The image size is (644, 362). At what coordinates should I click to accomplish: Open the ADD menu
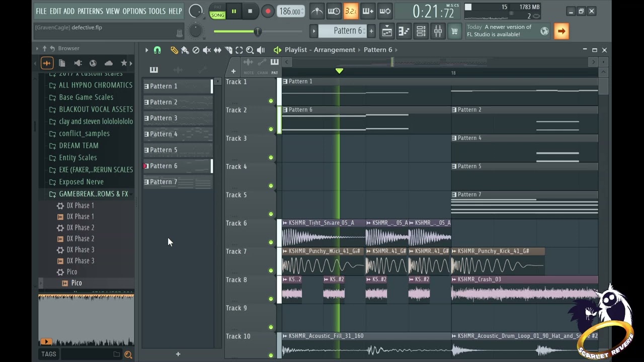(69, 11)
